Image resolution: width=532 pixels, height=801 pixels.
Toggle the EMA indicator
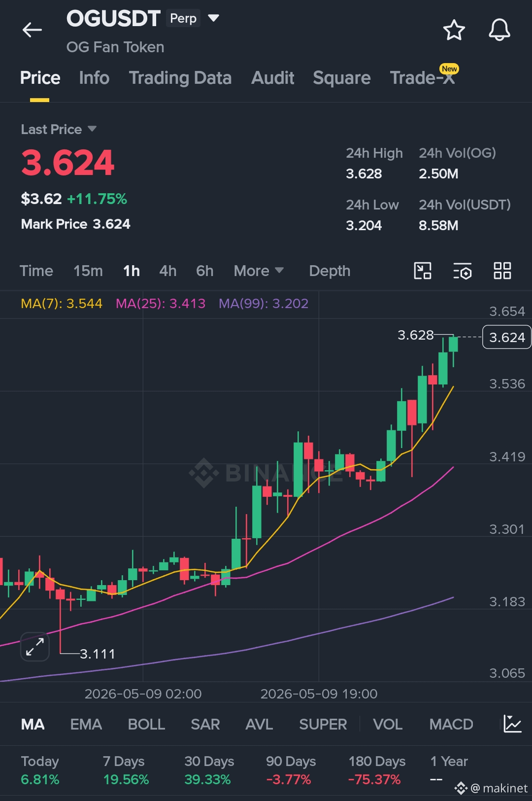(x=86, y=724)
